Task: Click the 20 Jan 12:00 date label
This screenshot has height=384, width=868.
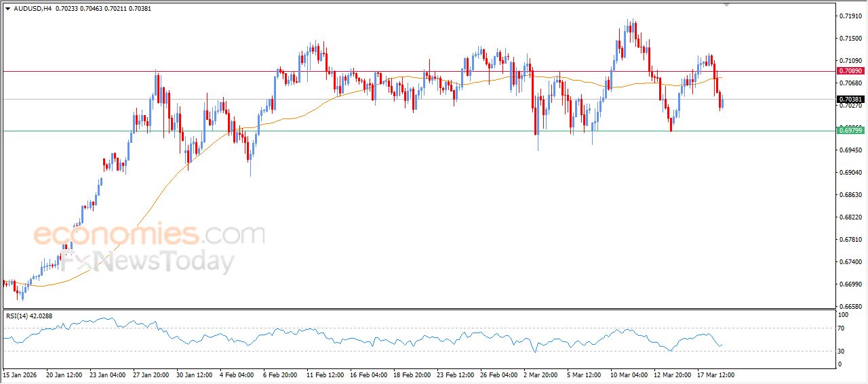Action: click(x=64, y=374)
